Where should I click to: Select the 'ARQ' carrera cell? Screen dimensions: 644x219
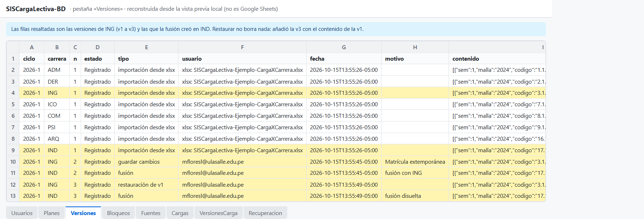(x=57, y=139)
